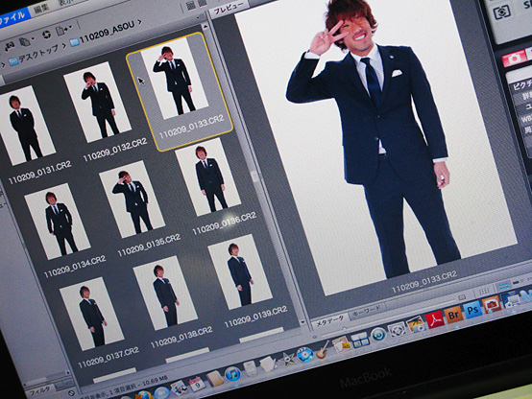Viewport: 532px width, 399px height.
Task: Select thumbnail 110209_0132.CR2
Action: (x=97, y=102)
